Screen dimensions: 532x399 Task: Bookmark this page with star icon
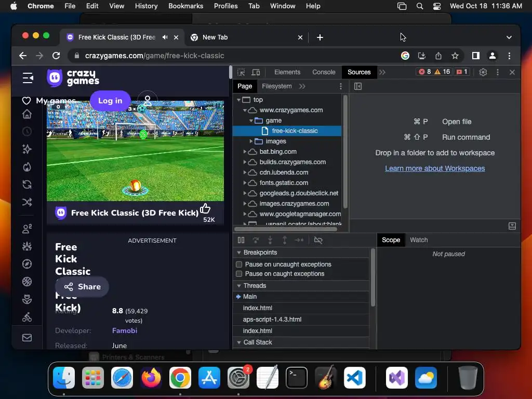click(455, 56)
